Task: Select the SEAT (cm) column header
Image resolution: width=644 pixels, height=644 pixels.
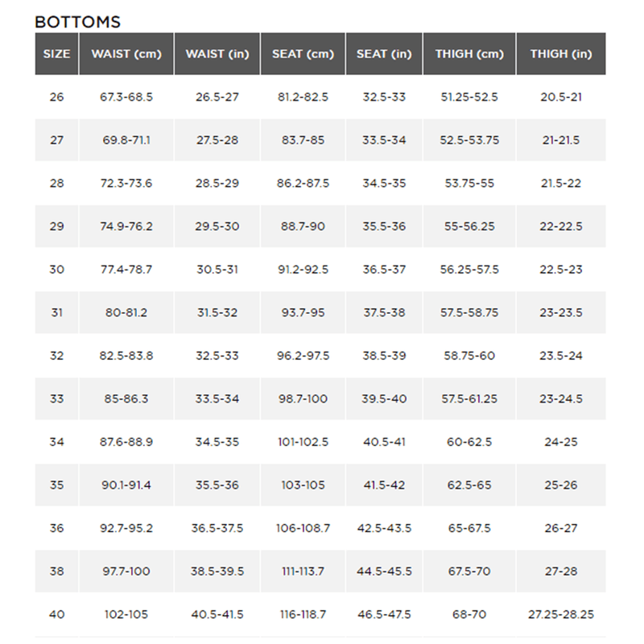Action: 303,54
